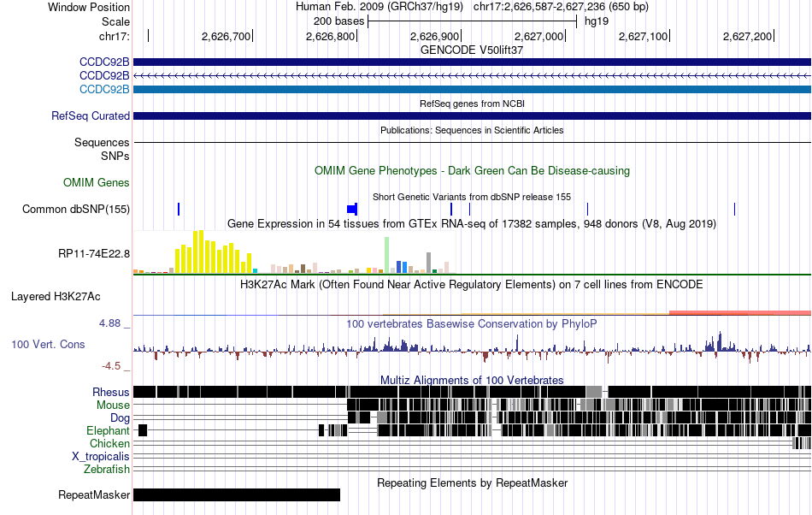Select the Zebrafish alignment row label

tap(107, 469)
